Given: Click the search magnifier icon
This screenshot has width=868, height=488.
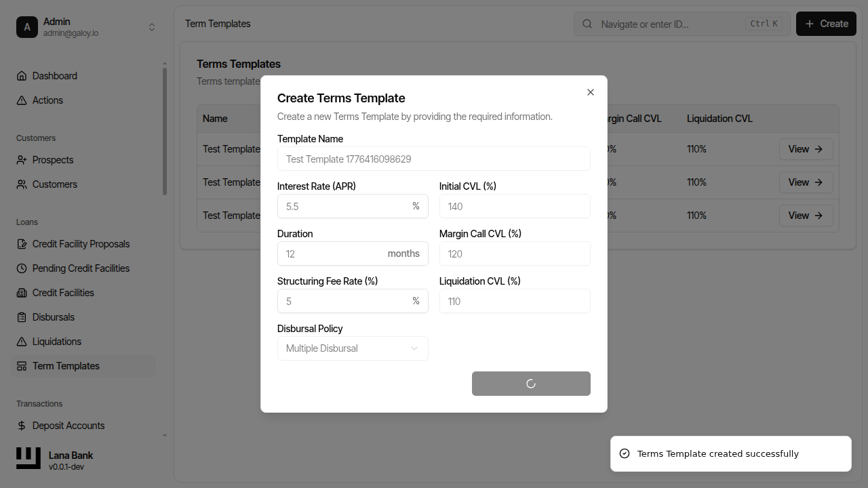Looking at the screenshot, I should (587, 24).
